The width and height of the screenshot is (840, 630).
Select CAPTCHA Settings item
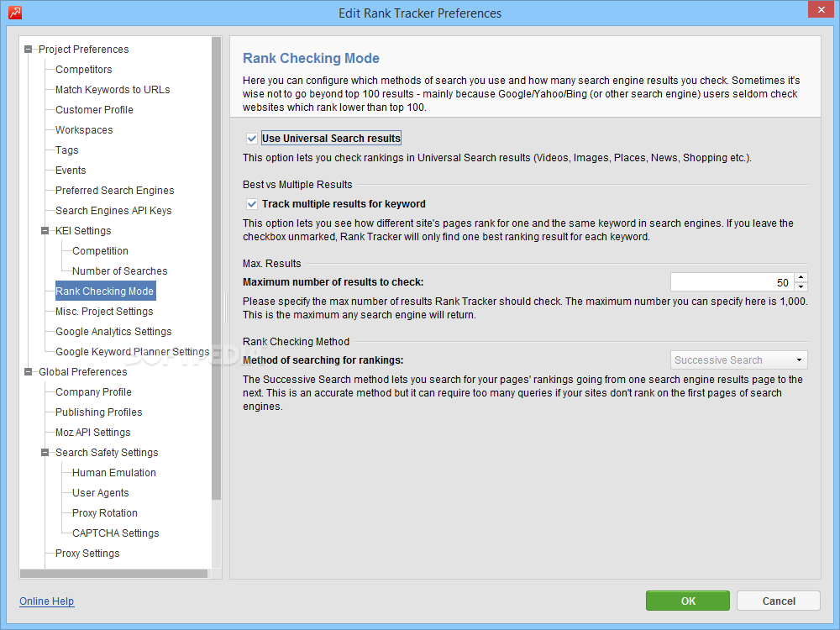(x=116, y=533)
